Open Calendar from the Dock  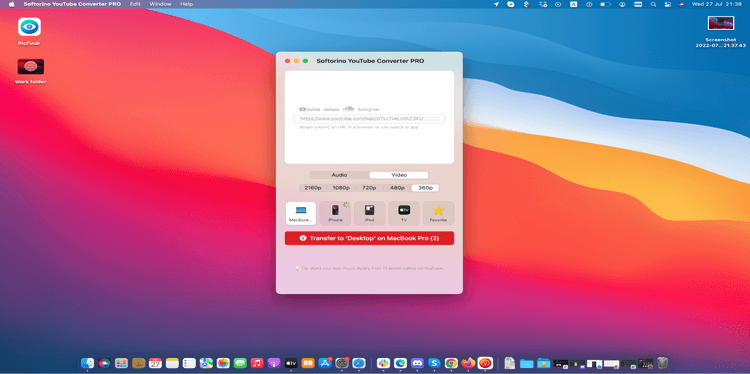[155, 363]
